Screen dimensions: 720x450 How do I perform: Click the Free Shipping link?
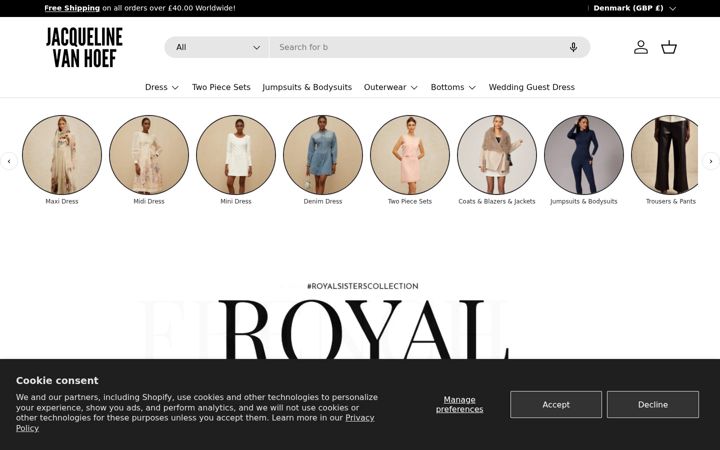tap(72, 8)
